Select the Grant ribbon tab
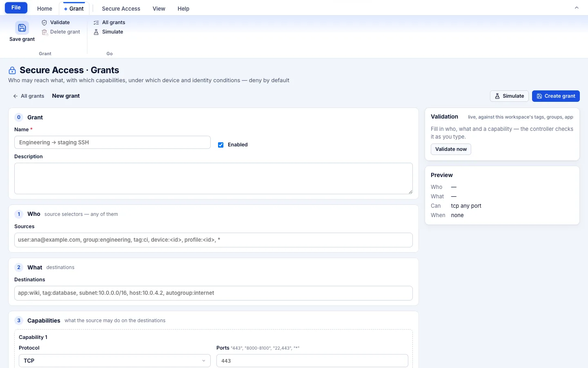 pos(74,9)
